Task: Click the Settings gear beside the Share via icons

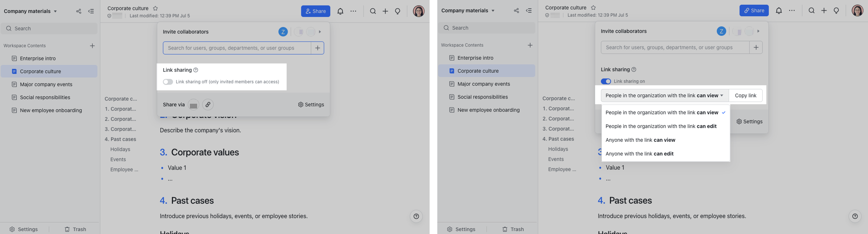Action: click(x=311, y=105)
